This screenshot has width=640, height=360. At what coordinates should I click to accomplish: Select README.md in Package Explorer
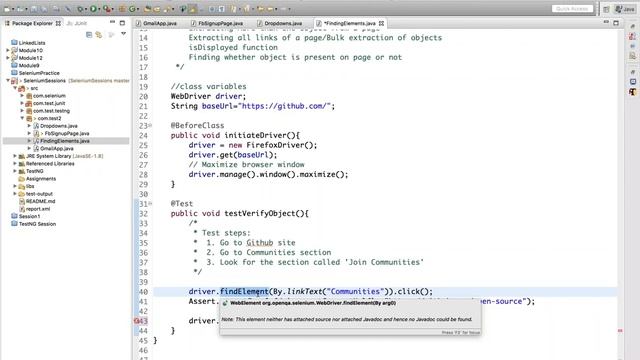(40, 201)
